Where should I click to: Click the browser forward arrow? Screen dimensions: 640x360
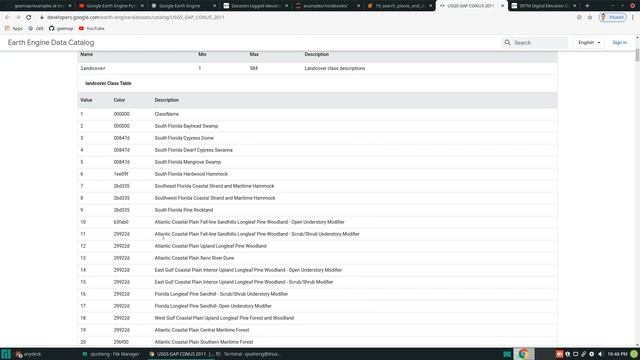pyautogui.click(x=18, y=18)
